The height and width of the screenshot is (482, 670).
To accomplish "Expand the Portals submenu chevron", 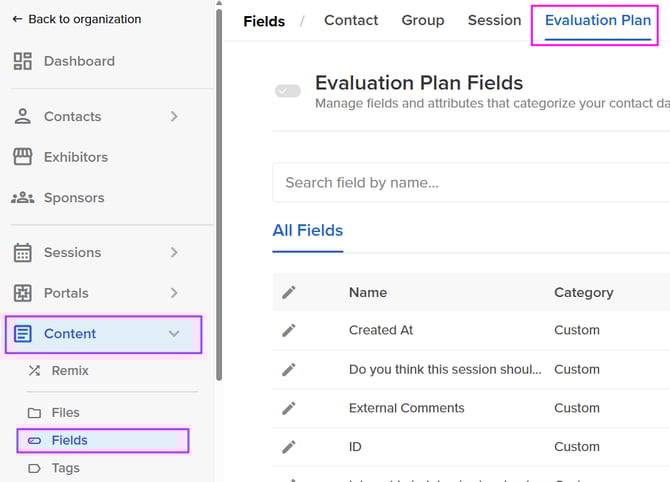I will 174,293.
